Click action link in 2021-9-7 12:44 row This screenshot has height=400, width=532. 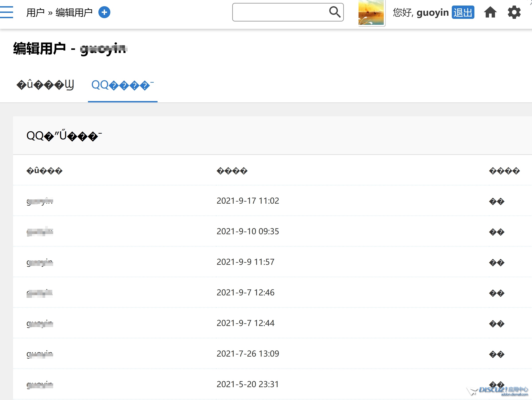click(x=497, y=324)
